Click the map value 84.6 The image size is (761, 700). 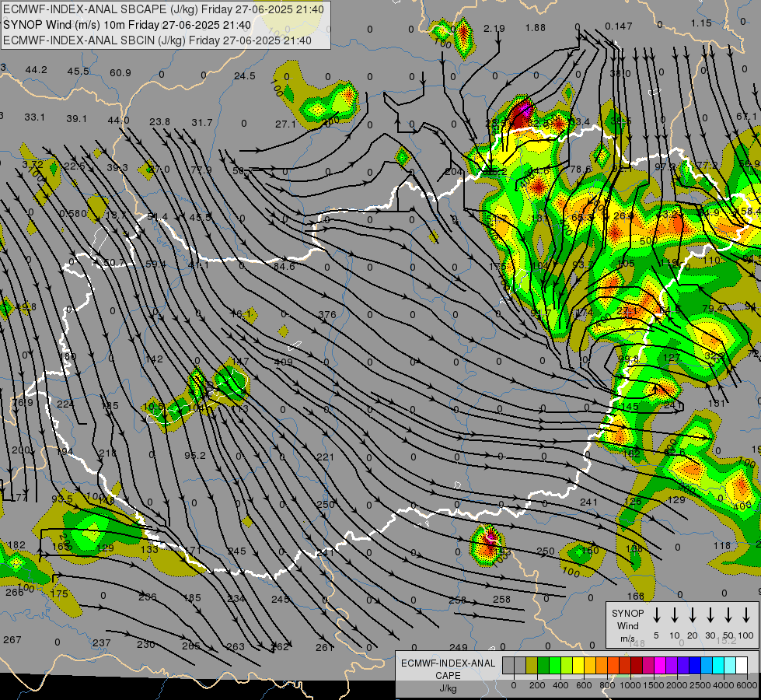click(284, 266)
